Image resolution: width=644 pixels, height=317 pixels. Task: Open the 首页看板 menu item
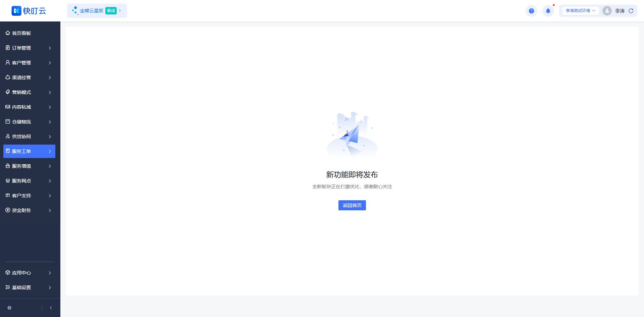29,33
